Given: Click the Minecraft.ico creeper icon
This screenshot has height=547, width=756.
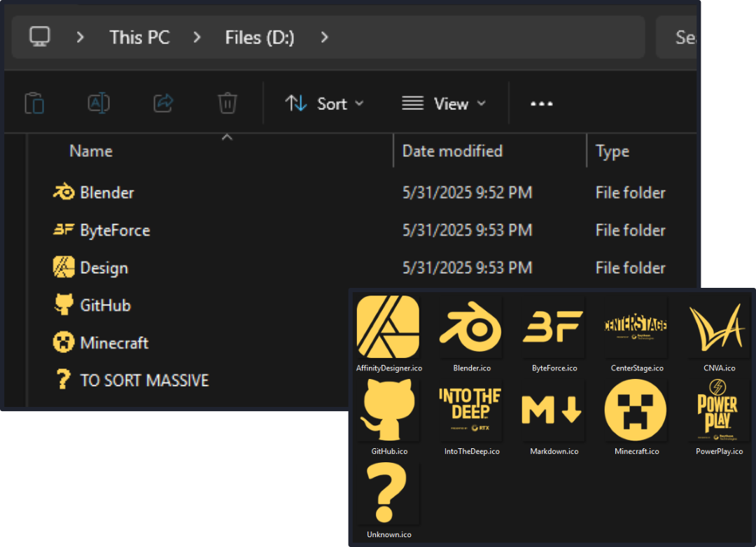Looking at the screenshot, I should click(x=636, y=410).
